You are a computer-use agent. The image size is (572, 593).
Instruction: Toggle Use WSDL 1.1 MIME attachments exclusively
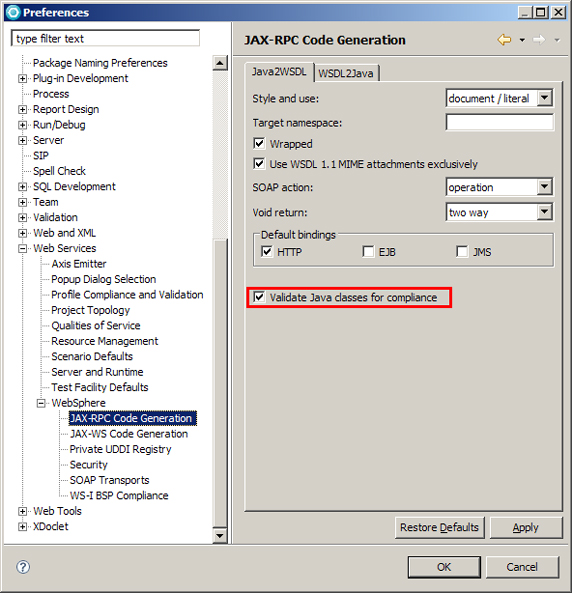(259, 164)
